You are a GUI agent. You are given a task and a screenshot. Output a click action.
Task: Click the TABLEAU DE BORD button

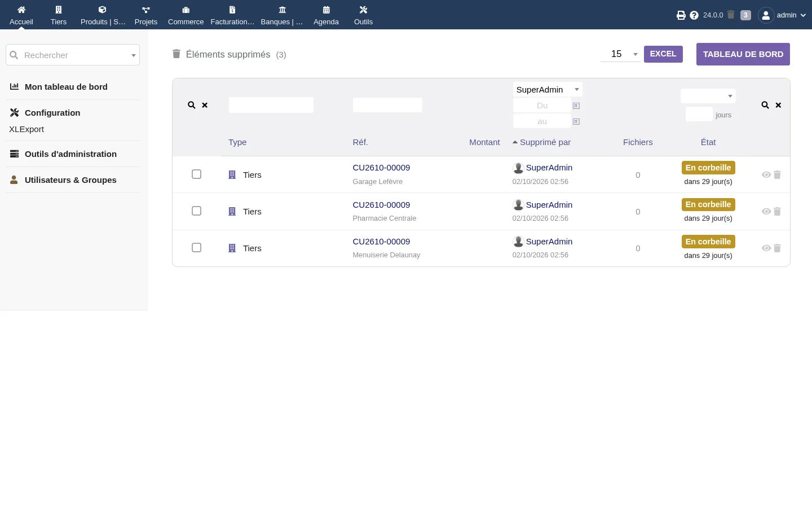[743, 54]
